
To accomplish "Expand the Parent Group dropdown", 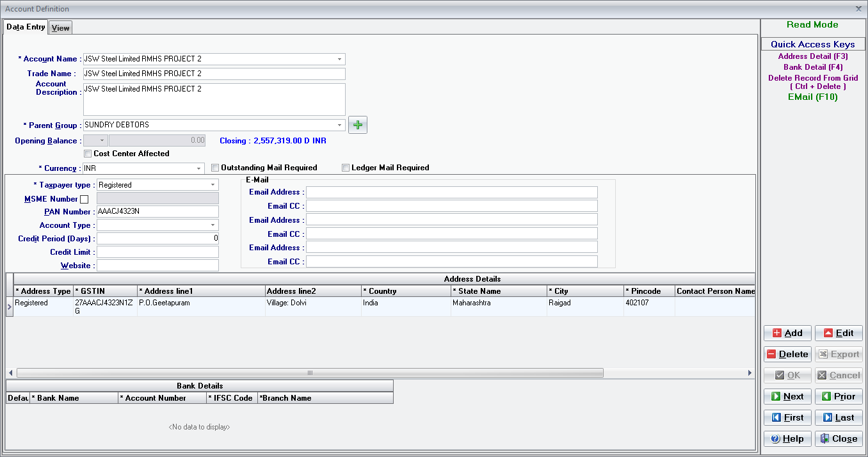I will [339, 125].
